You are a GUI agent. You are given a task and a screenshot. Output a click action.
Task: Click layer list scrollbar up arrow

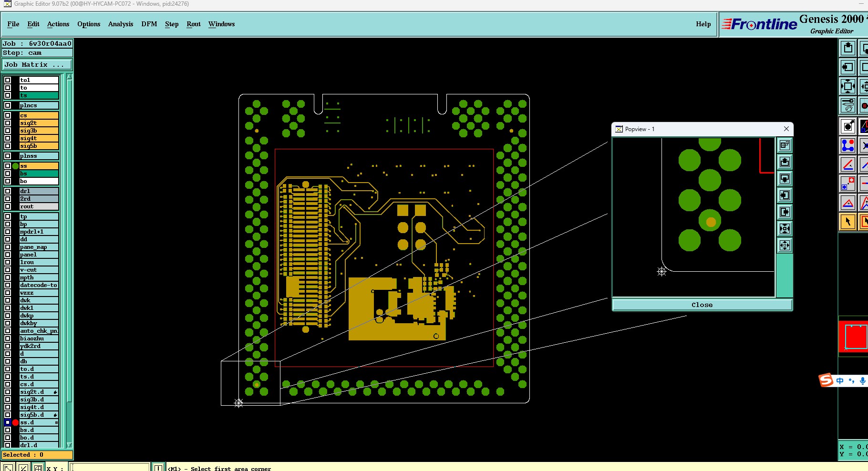click(x=70, y=77)
